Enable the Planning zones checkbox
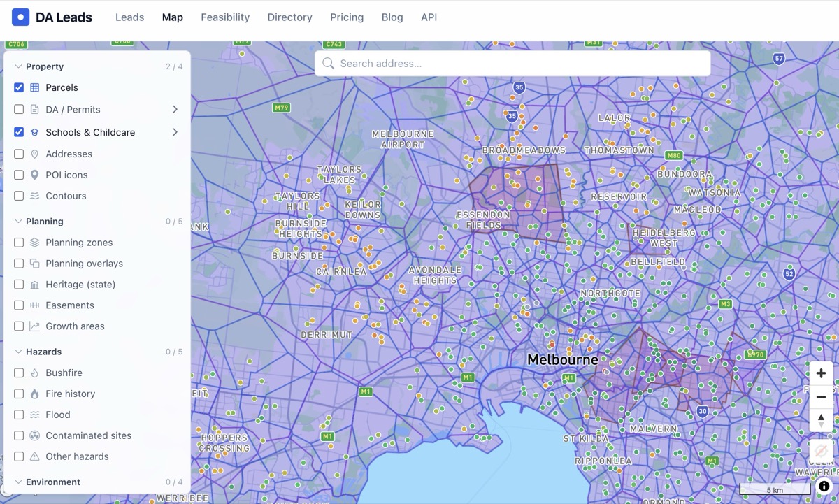This screenshot has width=839, height=504. (19, 243)
